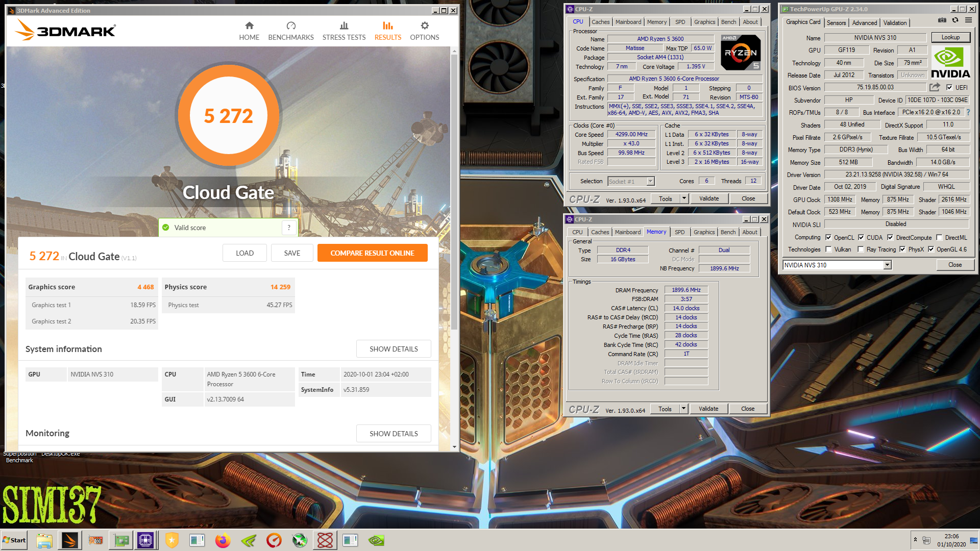Open the Caches tab in top CPU-Z window
This screenshot has width=980, height=551.
[x=600, y=21]
